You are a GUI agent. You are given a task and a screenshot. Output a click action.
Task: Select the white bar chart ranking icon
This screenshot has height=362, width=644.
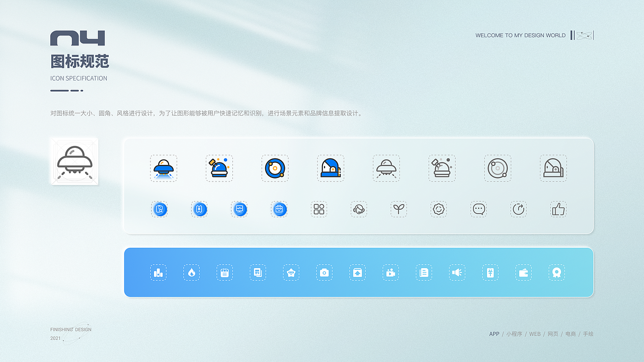point(158,273)
